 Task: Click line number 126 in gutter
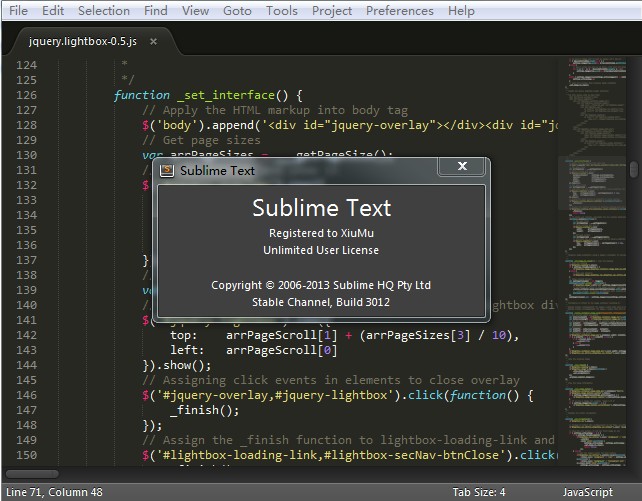[27, 95]
